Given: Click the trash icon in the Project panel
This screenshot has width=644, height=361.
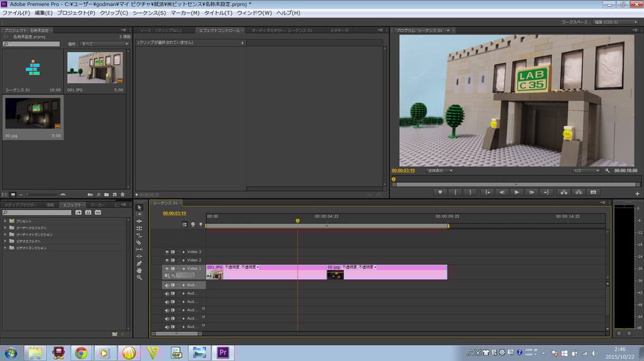Looking at the screenshot, I should [x=123, y=194].
